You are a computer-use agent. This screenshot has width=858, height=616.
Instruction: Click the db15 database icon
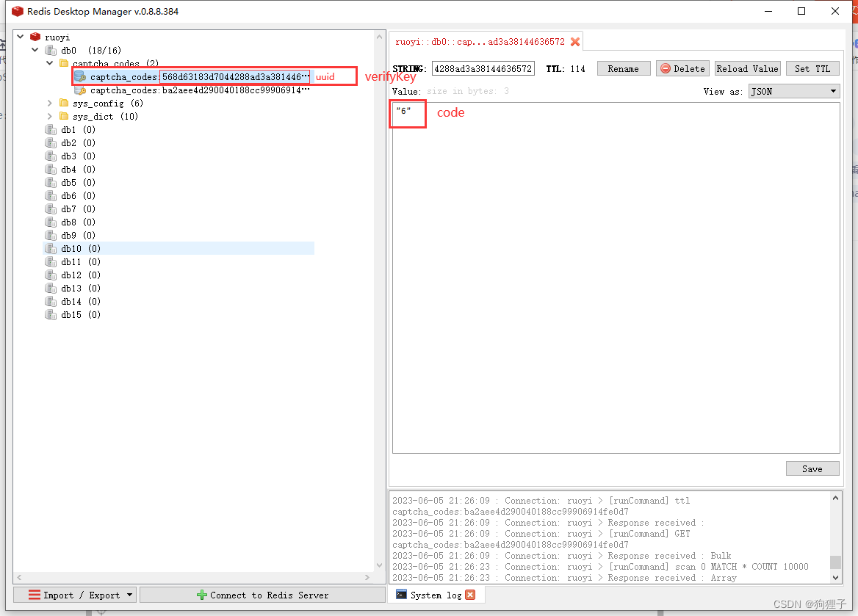coord(51,314)
